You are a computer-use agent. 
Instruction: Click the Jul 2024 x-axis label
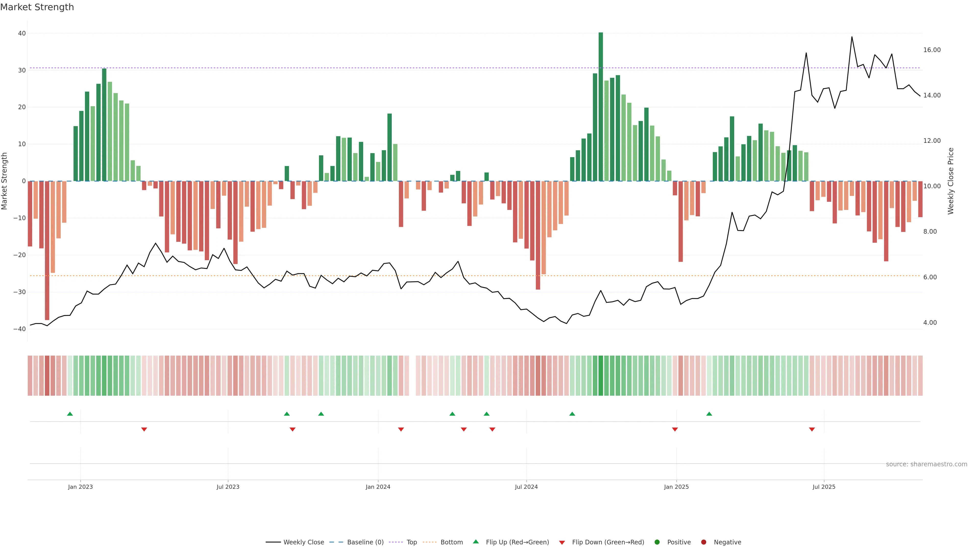click(526, 487)
